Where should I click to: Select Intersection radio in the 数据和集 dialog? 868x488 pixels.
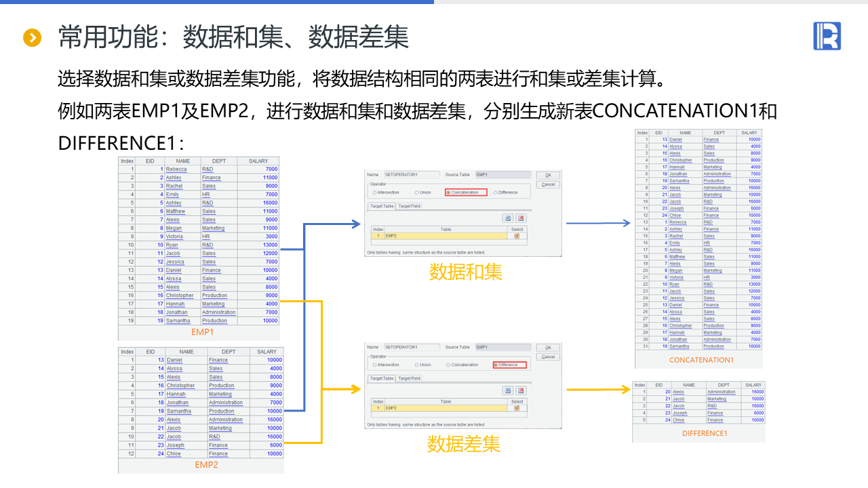click(x=387, y=192)
